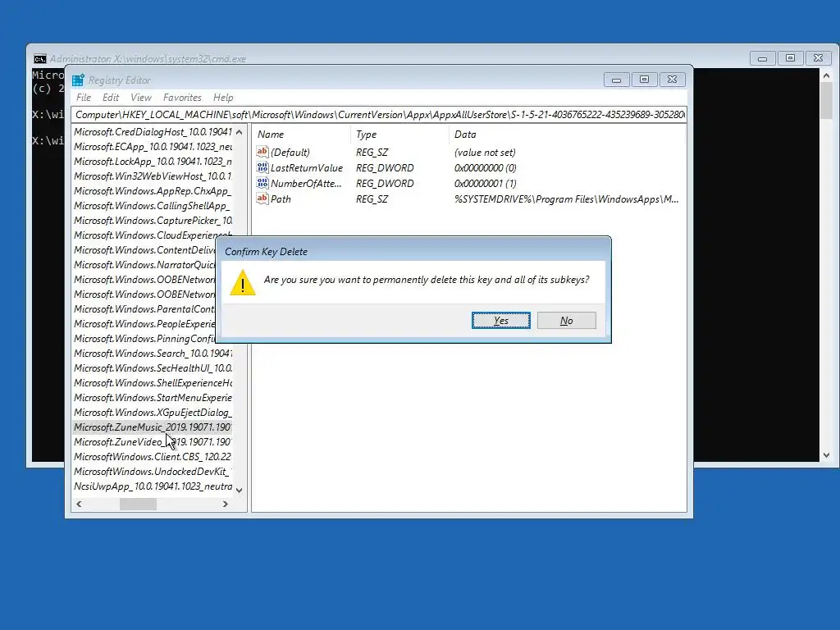The width and height of the screenshot is (840, 630).
Task: Click the Registry Editor title bar icon
Action: 78,80
